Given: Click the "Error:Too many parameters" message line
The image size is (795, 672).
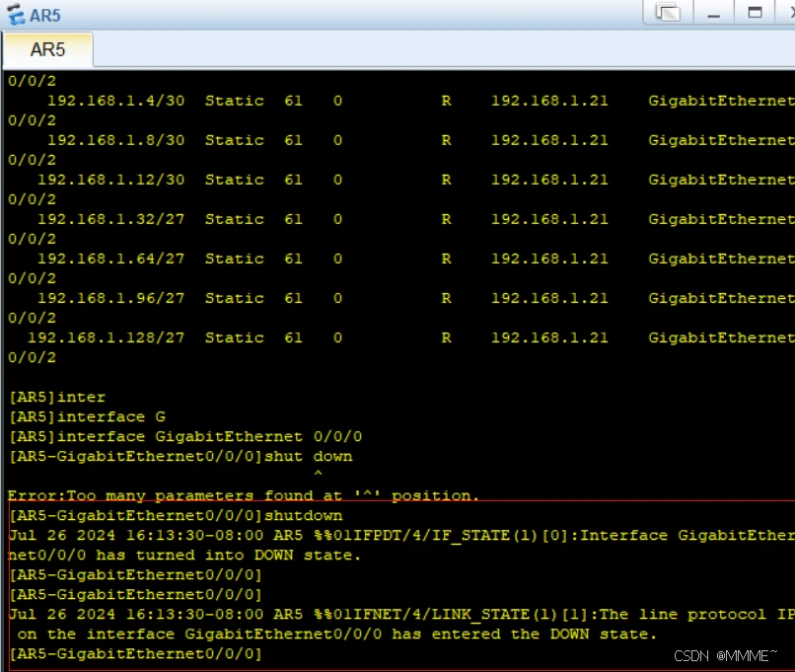Looking at the screenshot, I should point(243,495).
